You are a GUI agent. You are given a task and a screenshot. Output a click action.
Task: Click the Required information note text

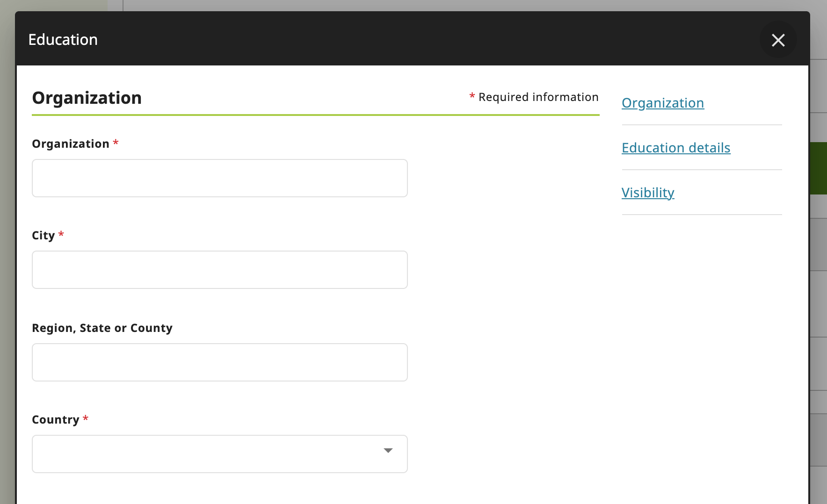(538, 97)
